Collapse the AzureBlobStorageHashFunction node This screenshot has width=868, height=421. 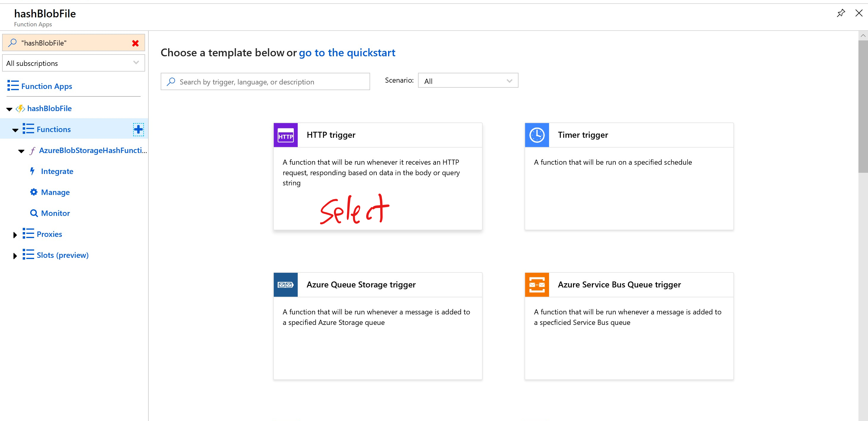[x=21, y=151]
